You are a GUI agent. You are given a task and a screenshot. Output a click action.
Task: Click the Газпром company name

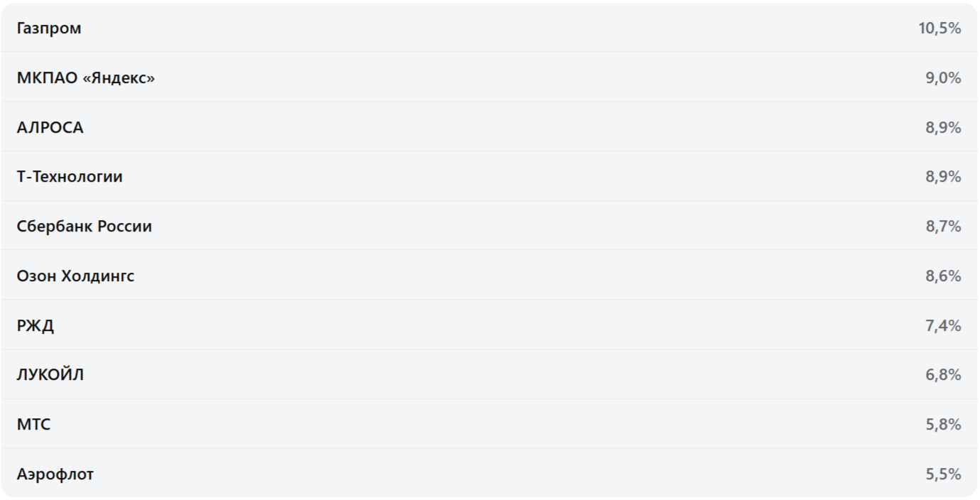coord(49,28)
